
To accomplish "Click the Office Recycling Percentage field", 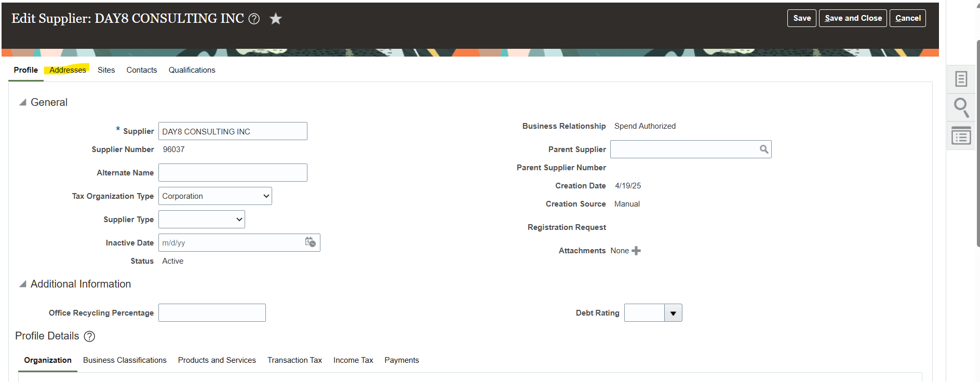I will coord(212,313).
